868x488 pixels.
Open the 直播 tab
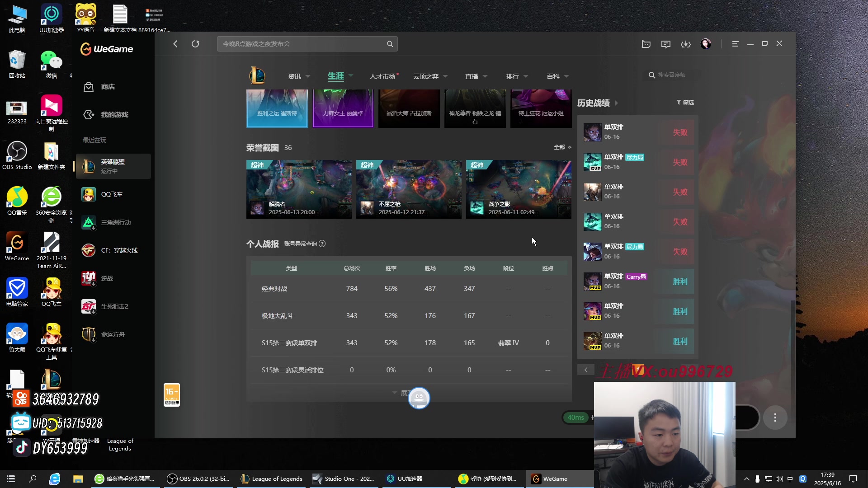click(472, 76)
